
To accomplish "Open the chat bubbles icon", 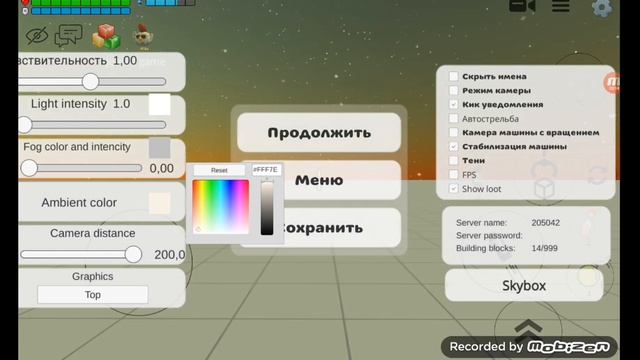I will 68,35.
